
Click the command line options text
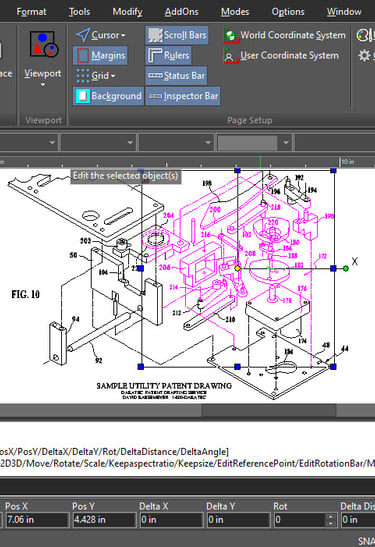187,463
